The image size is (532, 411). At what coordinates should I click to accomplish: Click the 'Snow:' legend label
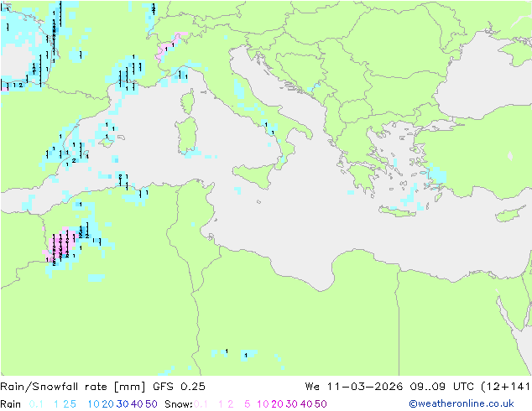(179, 404)
